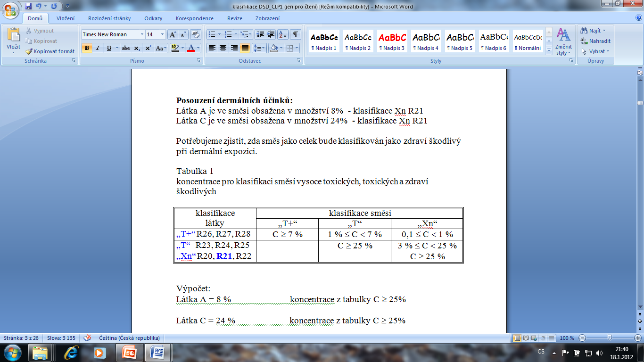Expand multilevel list dropdown
644x362 pixels.
[x=251, y=34]
